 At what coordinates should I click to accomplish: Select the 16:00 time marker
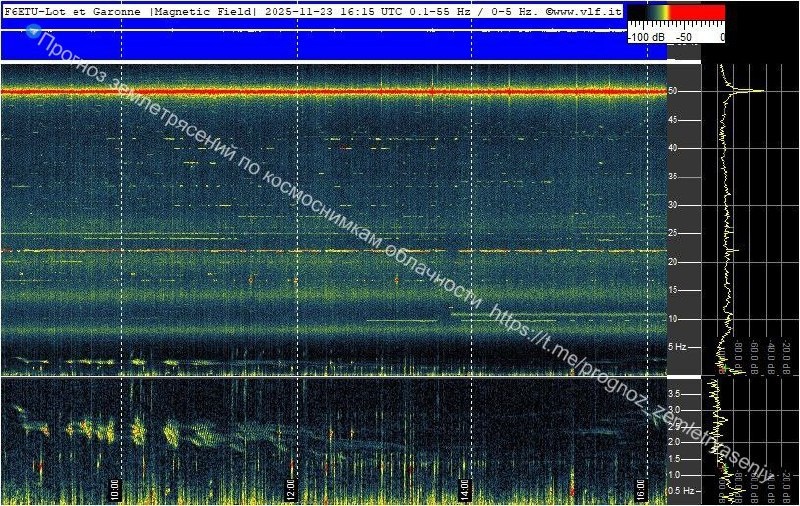(641, 490)
